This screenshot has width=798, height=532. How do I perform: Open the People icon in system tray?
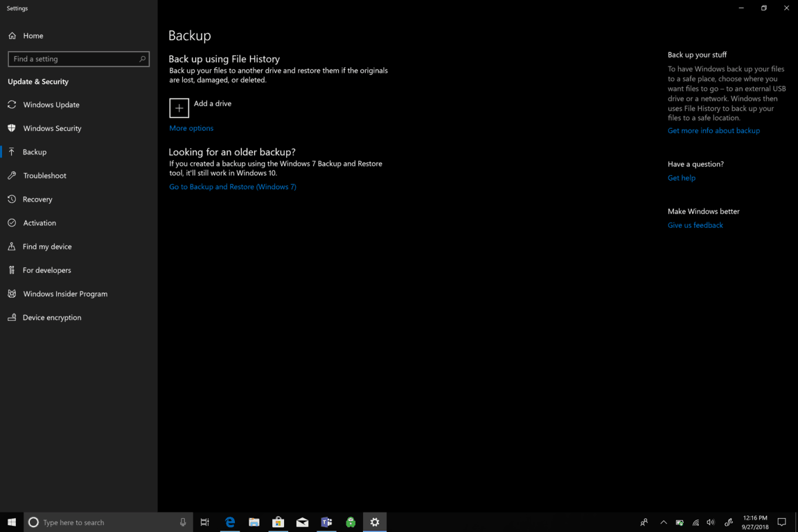(644, 522)
